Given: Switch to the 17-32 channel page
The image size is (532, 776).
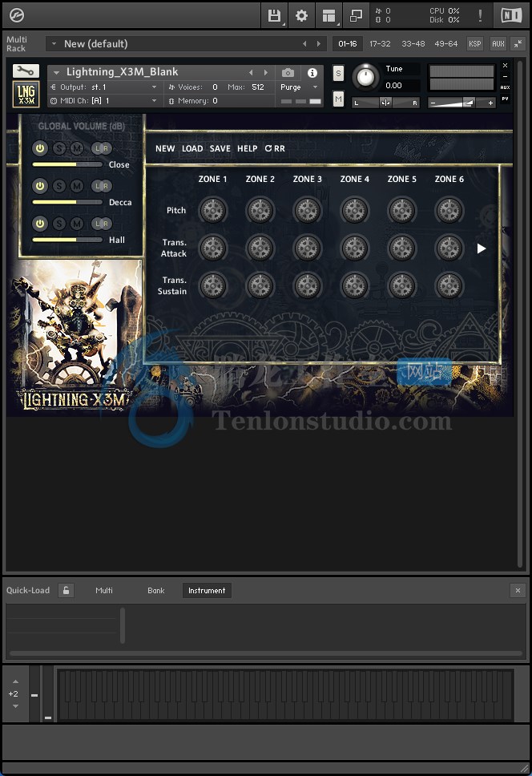Looking at the screenshot, I should tap(380, 43).
